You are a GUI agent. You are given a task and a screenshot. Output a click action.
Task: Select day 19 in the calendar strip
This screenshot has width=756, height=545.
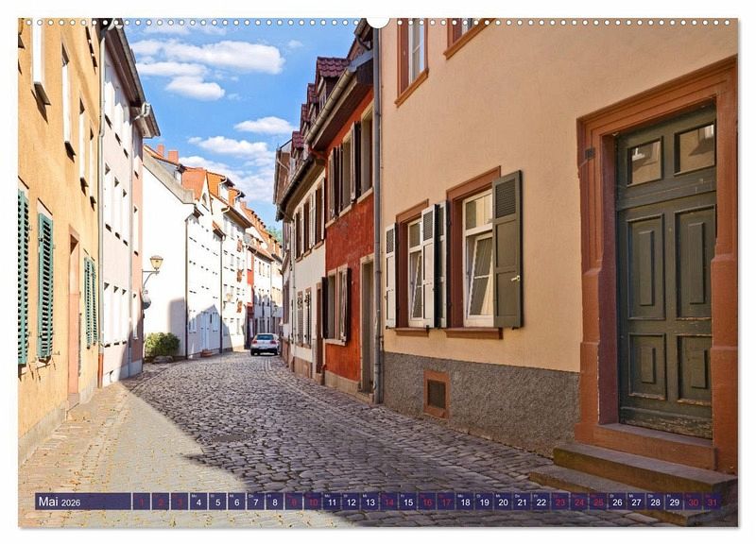coord(484,502)
